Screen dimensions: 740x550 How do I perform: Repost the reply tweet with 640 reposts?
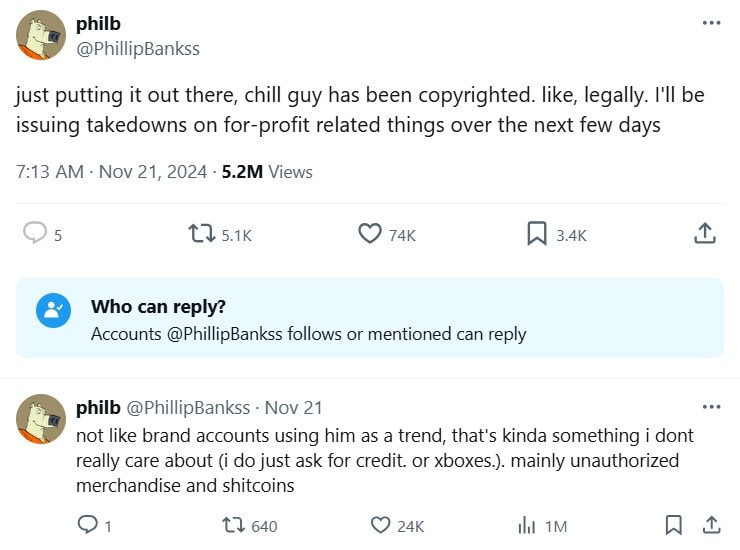(x=231, y=525)
